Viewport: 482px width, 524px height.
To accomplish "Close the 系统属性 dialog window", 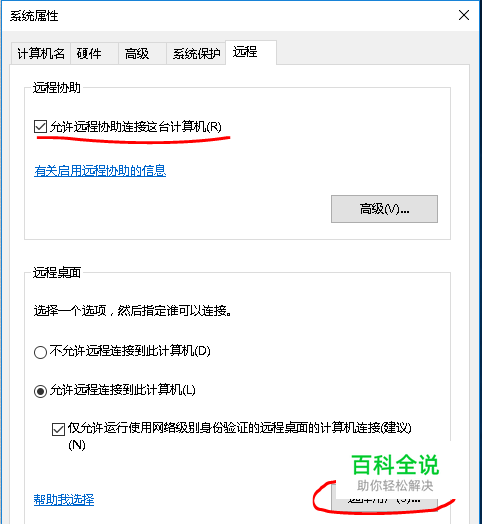I will click(464, 15).
